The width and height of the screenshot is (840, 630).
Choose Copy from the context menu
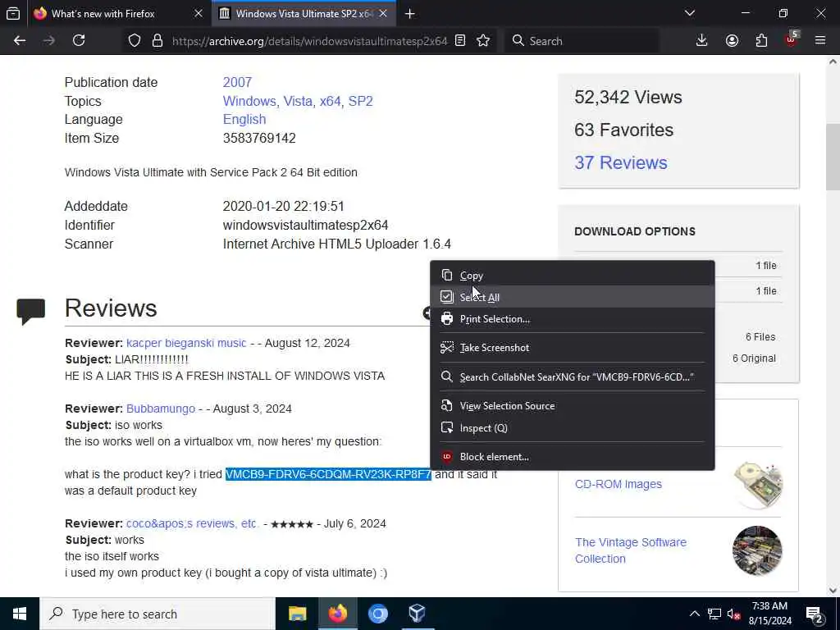(x=572, y=276)
